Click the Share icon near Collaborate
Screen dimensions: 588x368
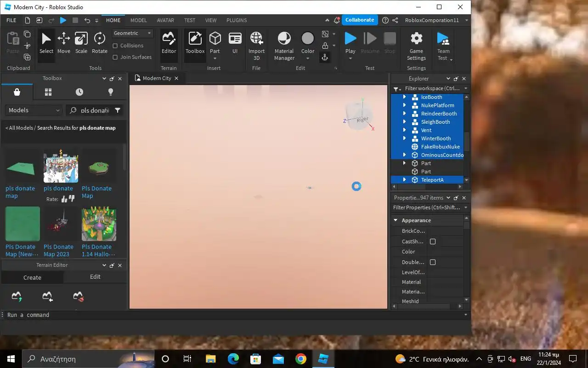(x=395, y=20)
